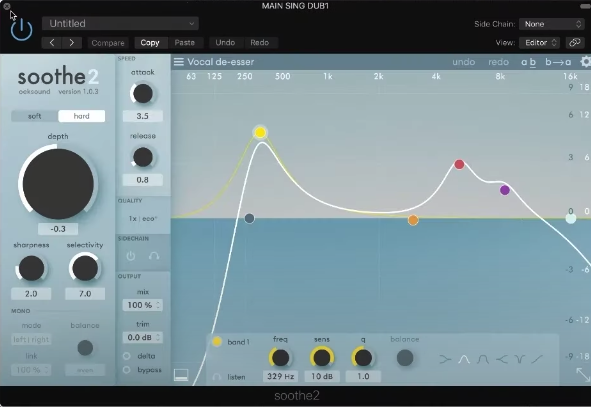Click the band sens knob
This screenshot has height=407, width=591.
pos(322,358)
